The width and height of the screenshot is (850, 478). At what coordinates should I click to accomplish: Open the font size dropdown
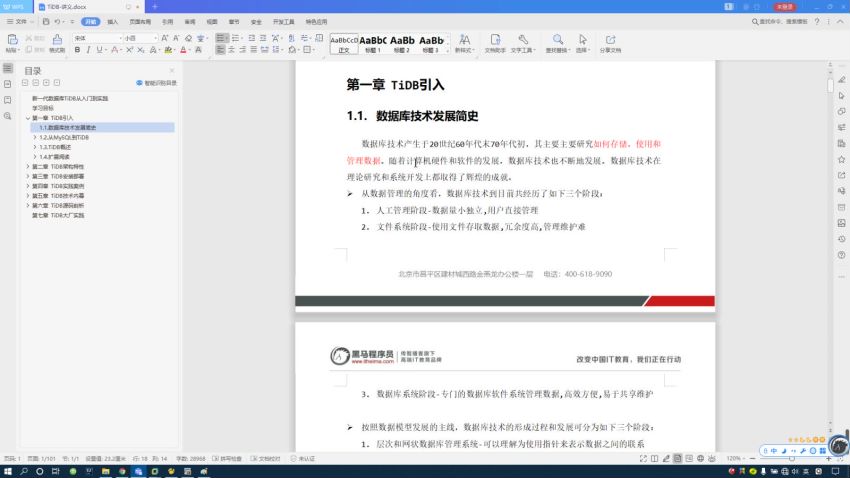[154, 38]
